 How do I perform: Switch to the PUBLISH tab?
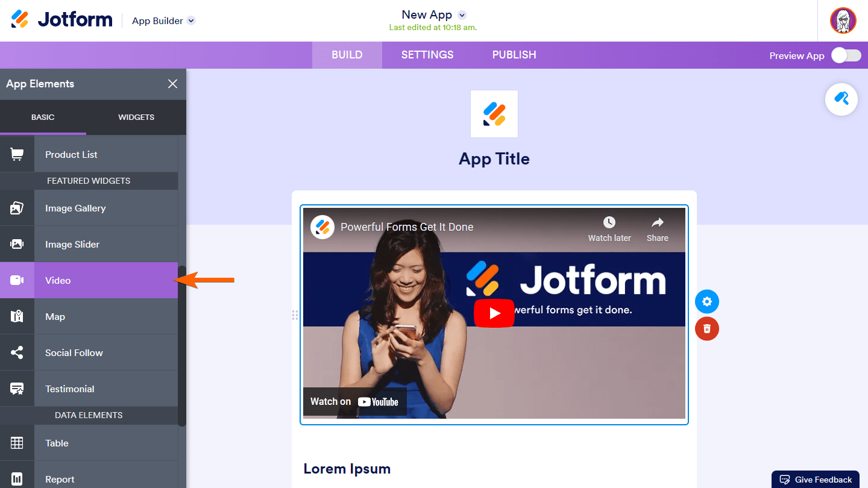(x=514, y=55)
